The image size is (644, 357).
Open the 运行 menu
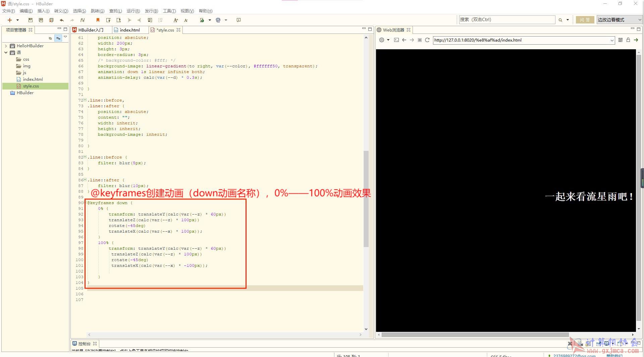(x=133, y=11)
